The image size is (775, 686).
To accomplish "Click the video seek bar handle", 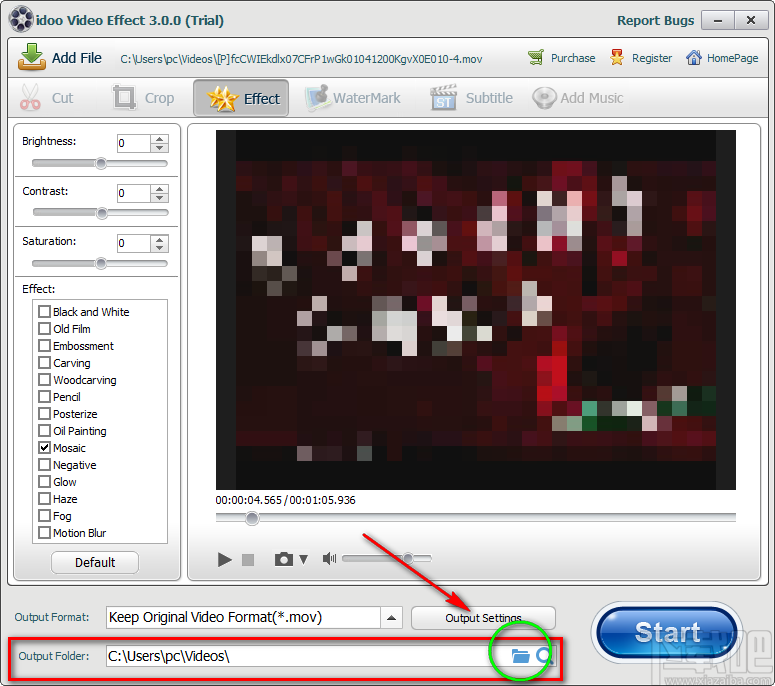I will (x=252, y=518).
